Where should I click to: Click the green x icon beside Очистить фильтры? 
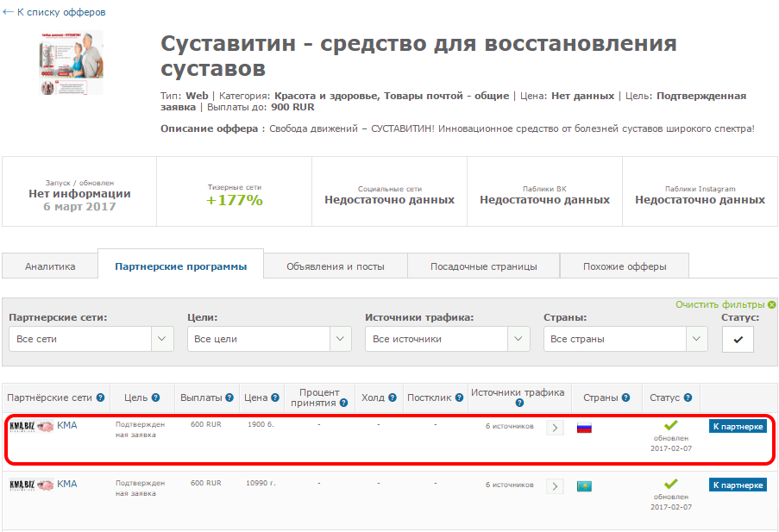[771, 304]
